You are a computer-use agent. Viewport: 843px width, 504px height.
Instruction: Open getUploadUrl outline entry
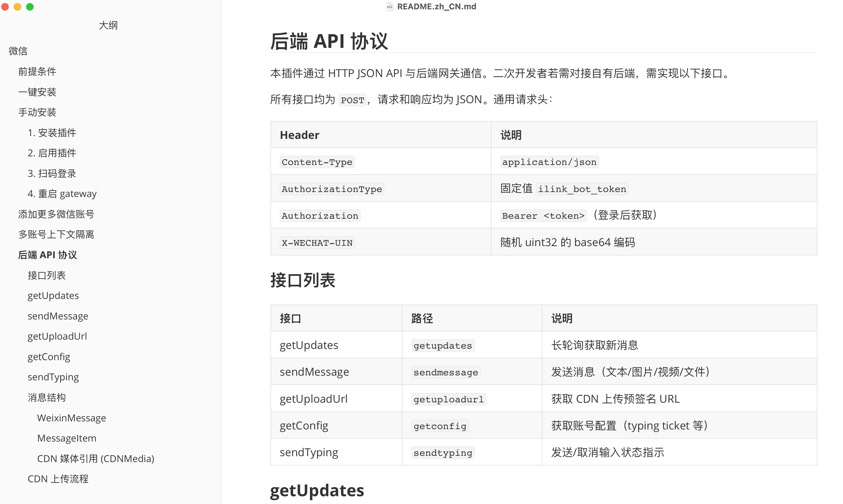point(57,336)
